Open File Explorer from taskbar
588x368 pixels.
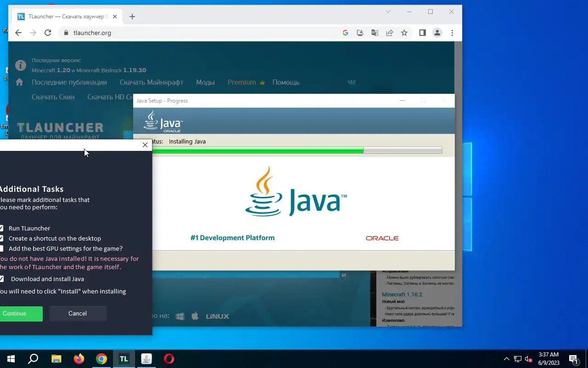56,359
